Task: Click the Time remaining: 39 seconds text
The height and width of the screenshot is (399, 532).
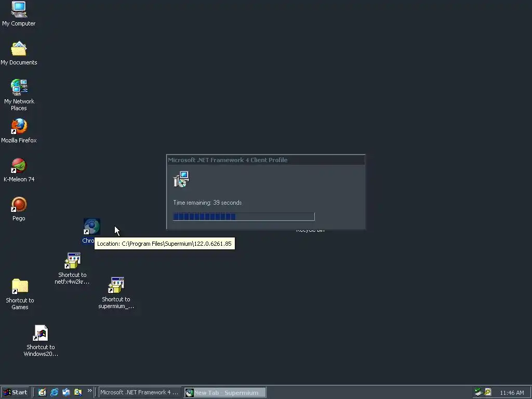Action: [x=207, y=203]
